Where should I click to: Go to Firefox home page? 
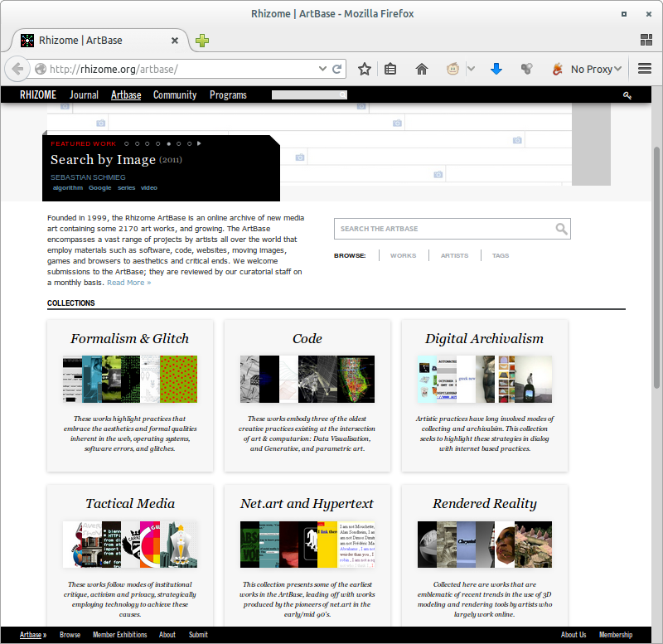(422, 70)
